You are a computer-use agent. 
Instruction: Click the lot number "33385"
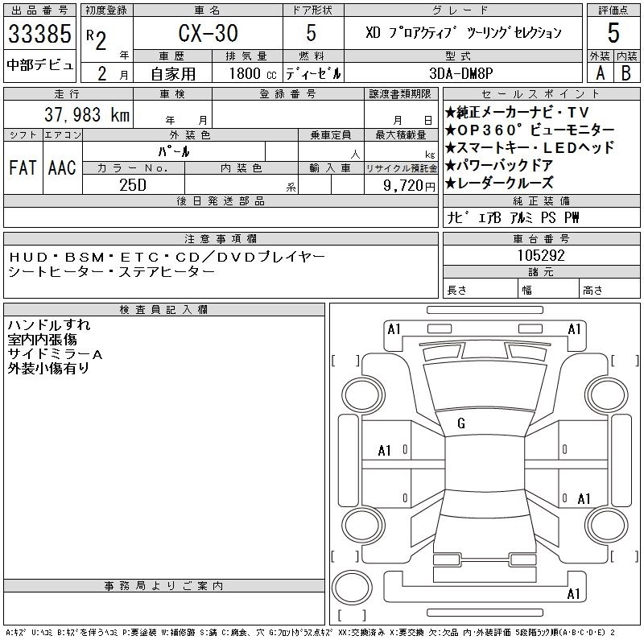(39, 34)
